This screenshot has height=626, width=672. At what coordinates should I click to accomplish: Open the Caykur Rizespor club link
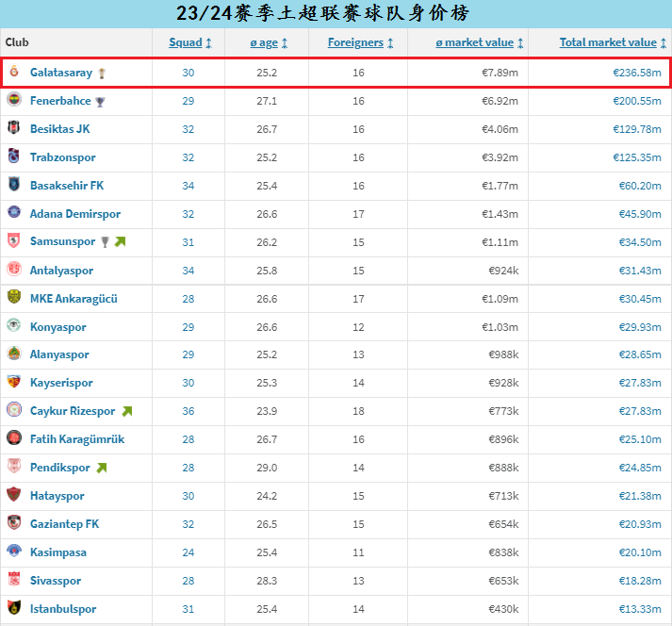(73, 411)
